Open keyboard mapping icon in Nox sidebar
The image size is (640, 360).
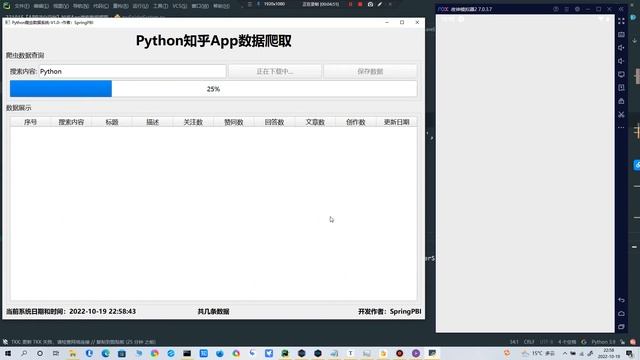pos(621,35)
